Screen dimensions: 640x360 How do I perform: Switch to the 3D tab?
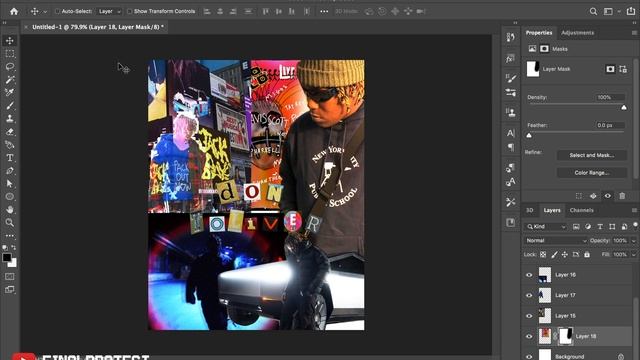tap(530, 210)
